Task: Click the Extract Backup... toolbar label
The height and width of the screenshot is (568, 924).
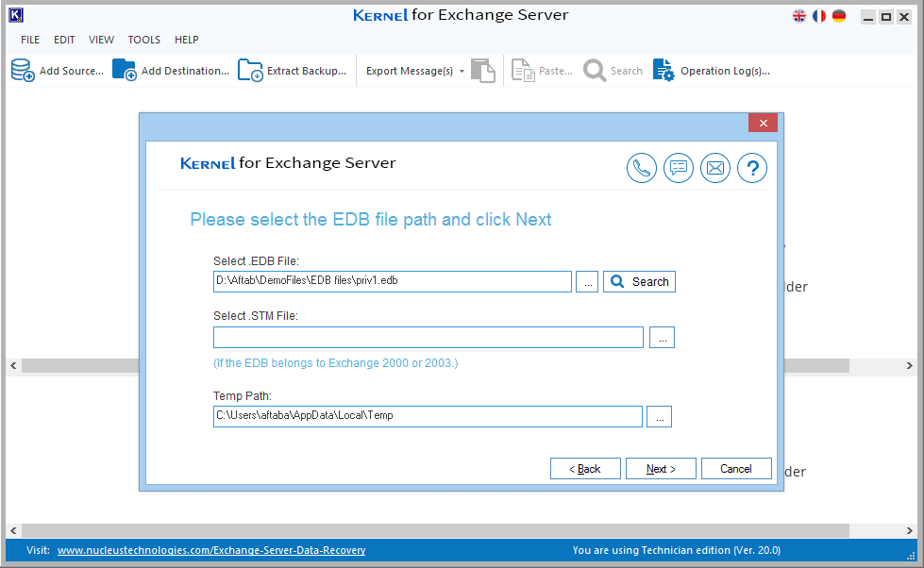Action: pyautogui.click(x=307, y=71)
